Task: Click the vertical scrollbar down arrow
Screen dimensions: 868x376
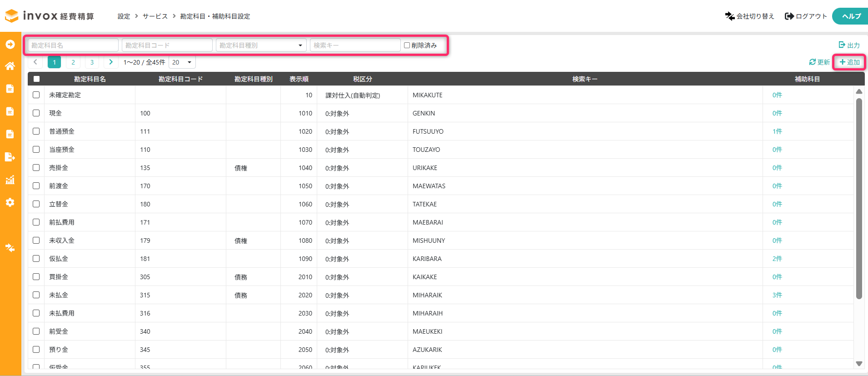Action: coord(859,364)
